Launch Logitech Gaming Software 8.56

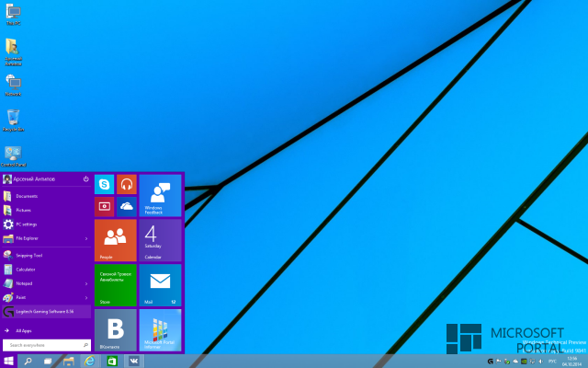47,312
